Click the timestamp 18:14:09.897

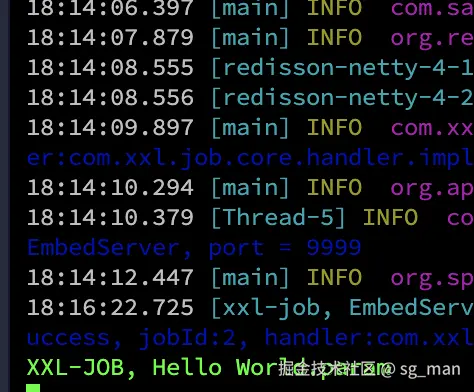click(110, 127)
